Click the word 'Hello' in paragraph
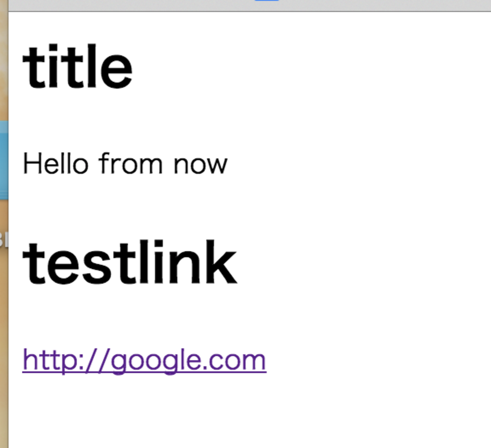Viewport: 491px width, 448px height. pyautogui.click(x=56, y=164)
